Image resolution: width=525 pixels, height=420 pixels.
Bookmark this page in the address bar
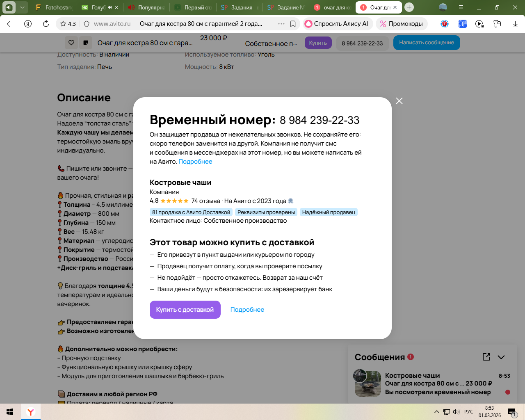pos(293,24)
